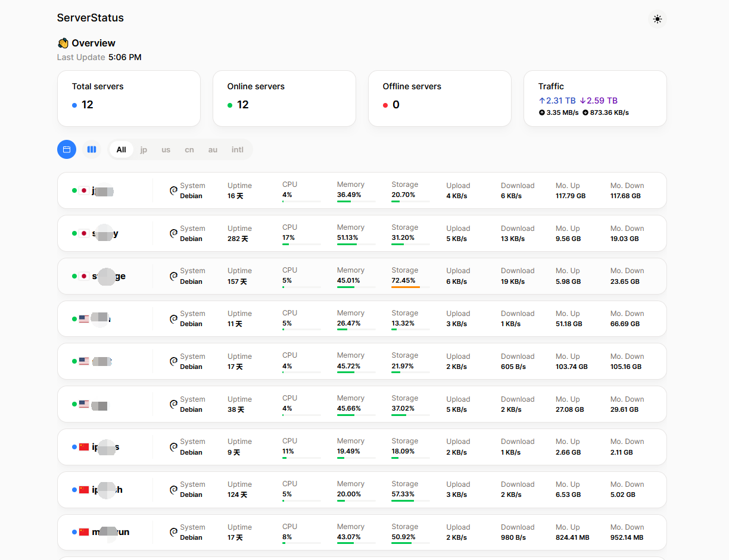Viewport: 729px width, 560px height.
Task: Click the Last Update time 5:06 PM
Action: point(125,58)
